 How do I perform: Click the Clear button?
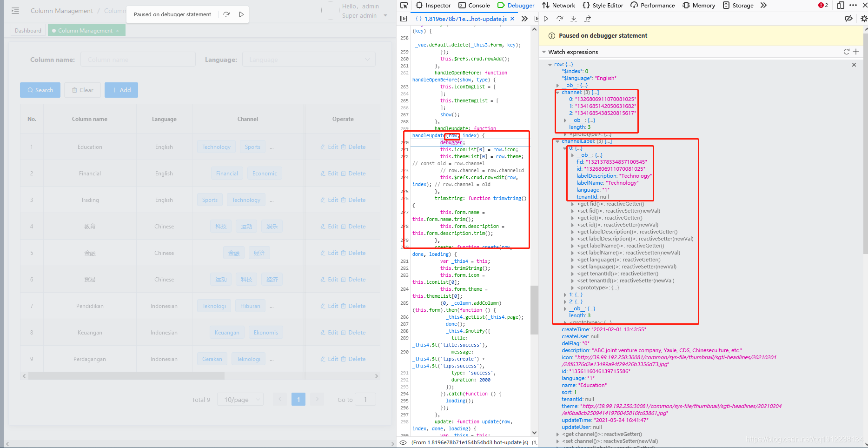(x=82, y=90)
